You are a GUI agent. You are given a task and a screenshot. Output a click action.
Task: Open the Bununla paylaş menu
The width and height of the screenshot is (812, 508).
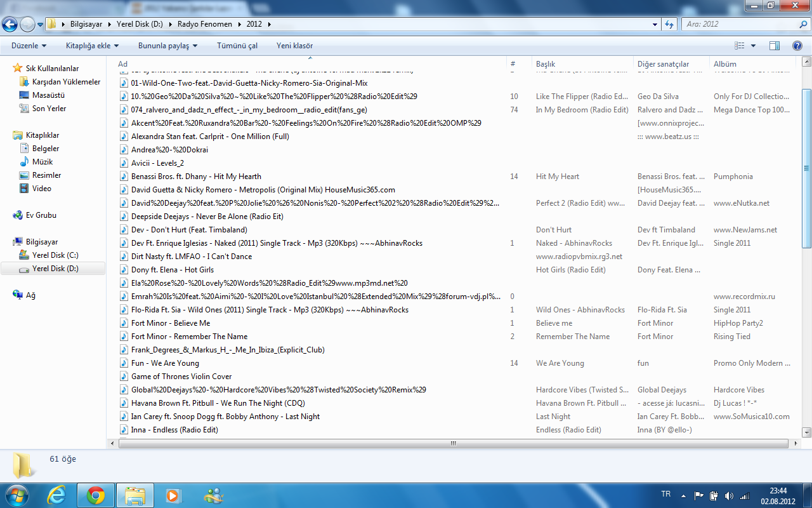click(x=167, y=46)
